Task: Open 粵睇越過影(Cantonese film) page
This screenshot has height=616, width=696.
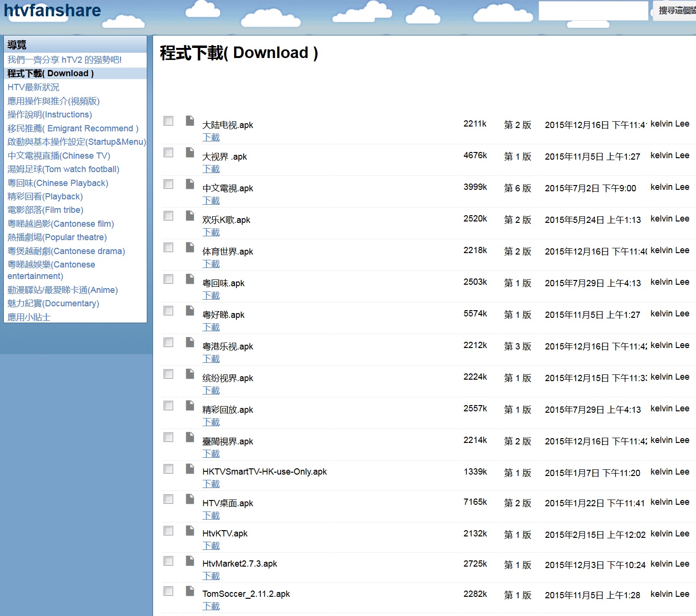Action: coord(61,224)
